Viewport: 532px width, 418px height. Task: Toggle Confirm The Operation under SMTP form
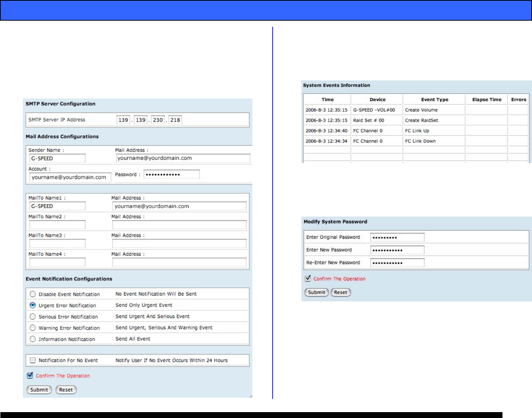30,375
